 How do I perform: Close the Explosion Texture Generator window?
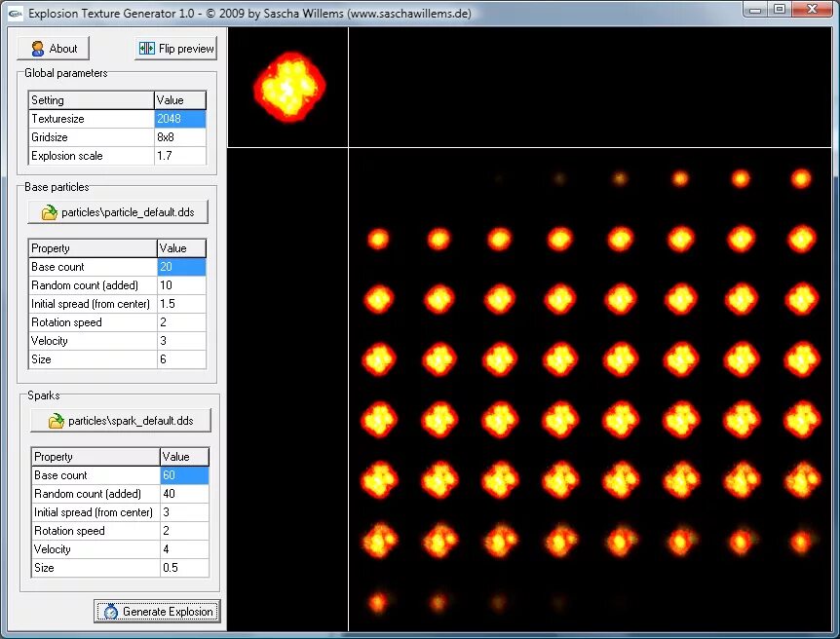click(812, 10)
